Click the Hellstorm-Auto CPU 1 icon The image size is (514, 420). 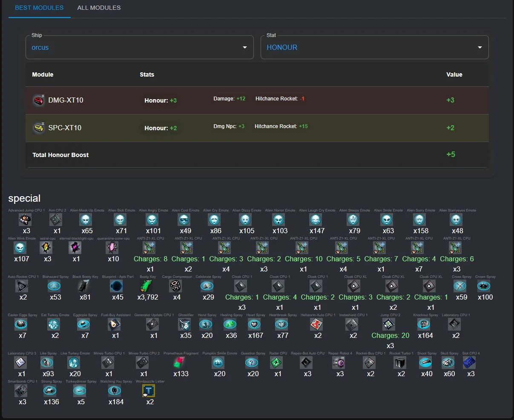pyautogui.click(x=316, y=324)
